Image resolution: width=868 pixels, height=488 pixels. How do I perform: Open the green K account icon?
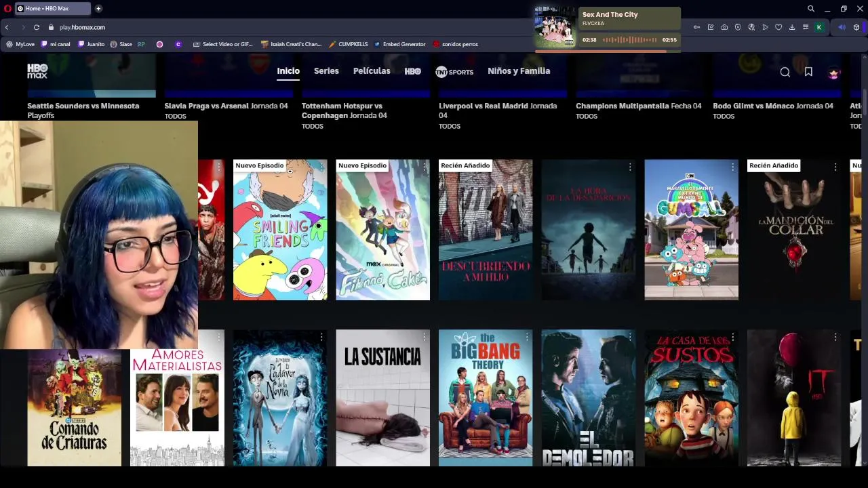click(x=819, y=27)
